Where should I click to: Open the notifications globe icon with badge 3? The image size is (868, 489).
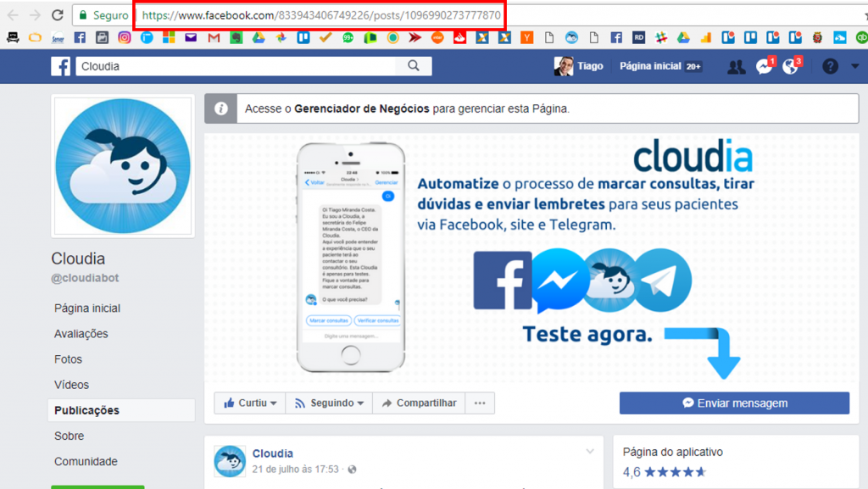(792, 66)
